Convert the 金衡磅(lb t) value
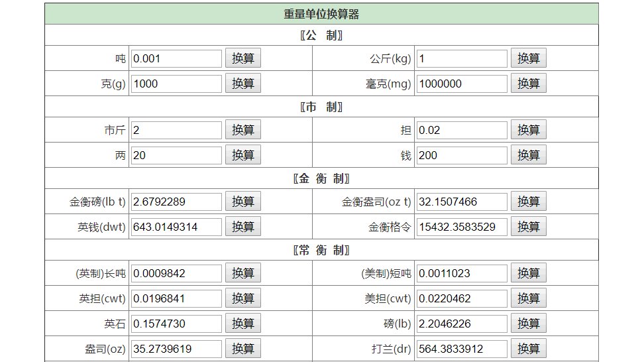This screenshot has width=644, height=362. pyautogui.click(x=242, y=202)
